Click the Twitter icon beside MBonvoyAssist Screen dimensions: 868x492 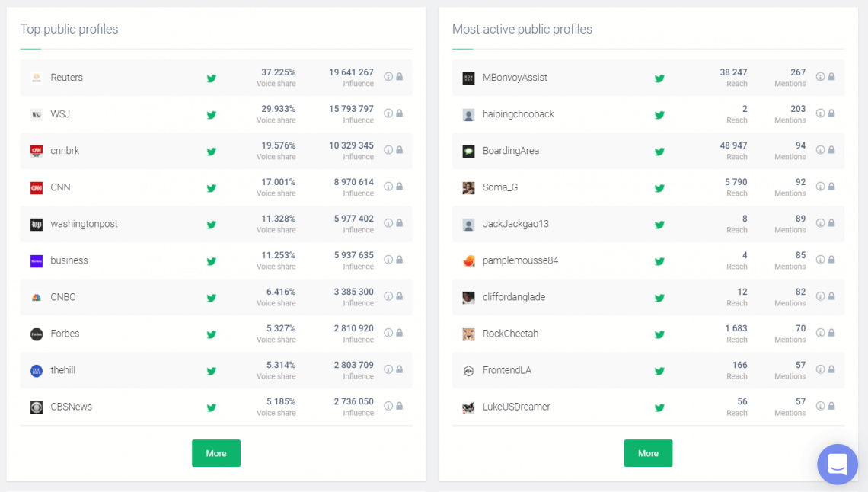(x=659, y=78)
